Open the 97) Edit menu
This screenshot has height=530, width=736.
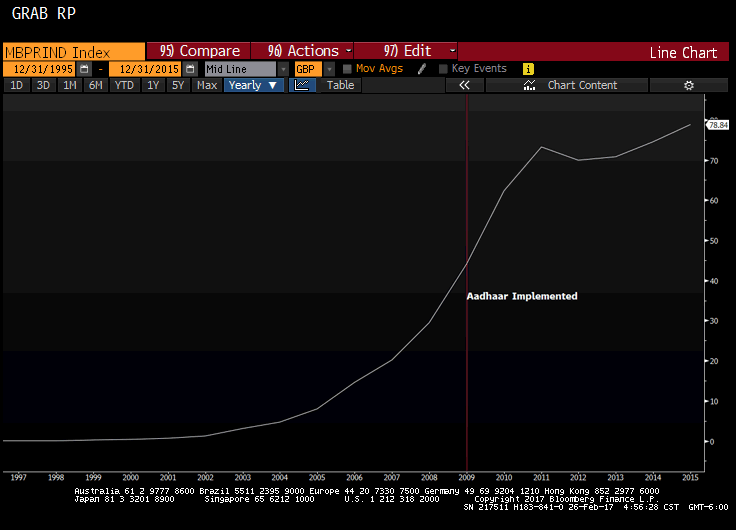point(405,51)
